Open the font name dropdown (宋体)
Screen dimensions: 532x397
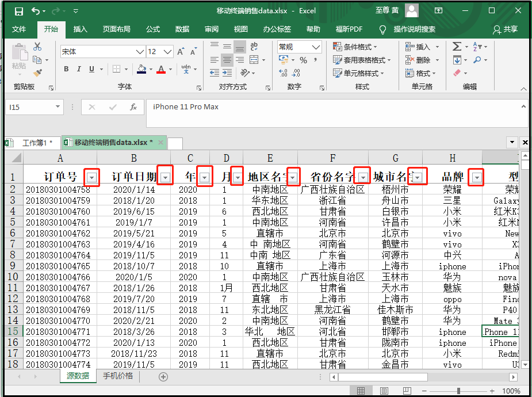click(x=140, y=52)
